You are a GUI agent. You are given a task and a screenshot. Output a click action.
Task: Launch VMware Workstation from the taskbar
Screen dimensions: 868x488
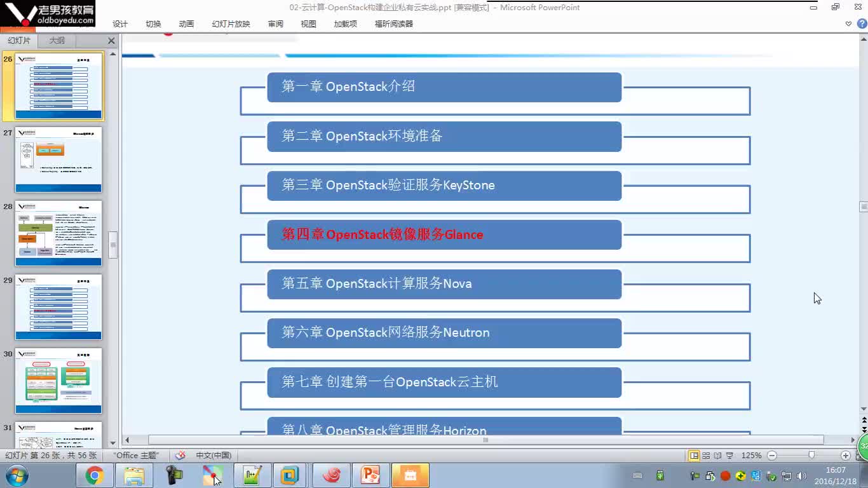[290, 475]
